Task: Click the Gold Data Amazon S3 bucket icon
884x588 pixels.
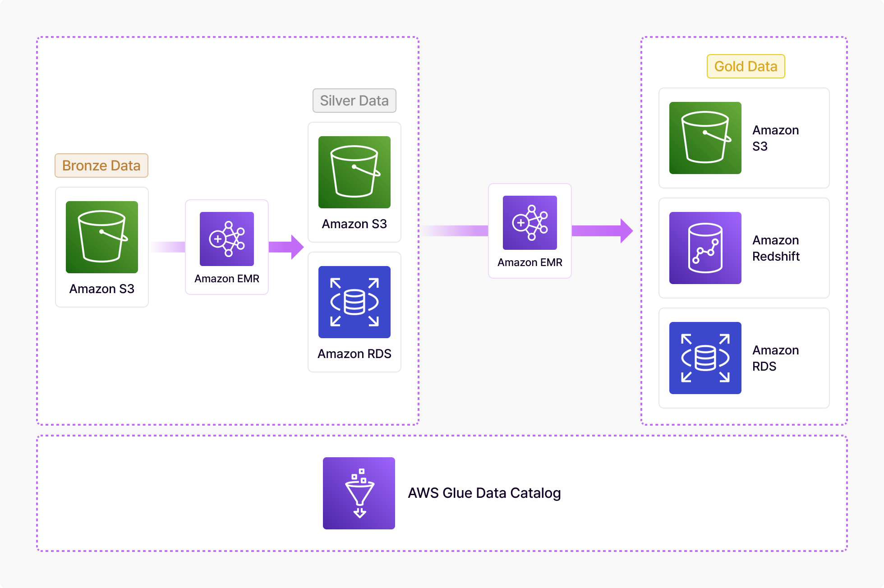Action: pyautogui.click(x=705, y=138)
